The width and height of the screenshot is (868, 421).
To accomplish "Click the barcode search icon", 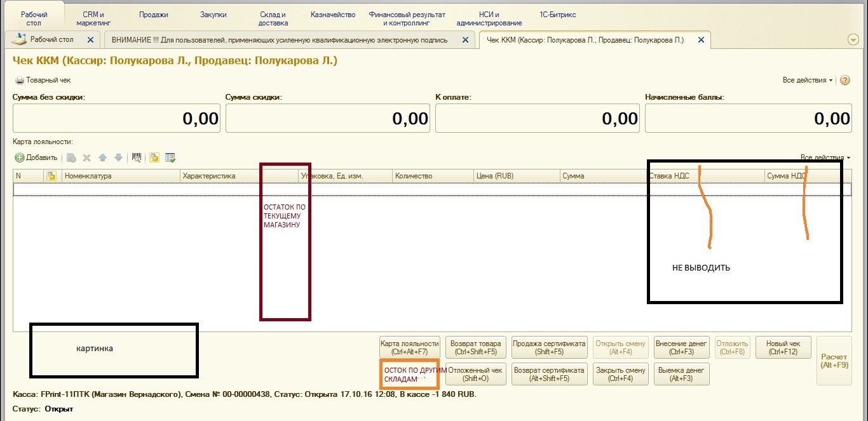I will point(136,157).
